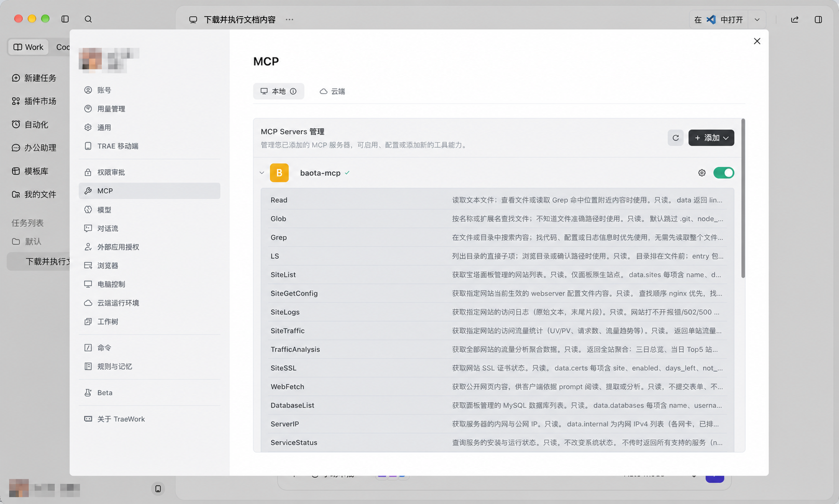Viewport: 839px width, 504px height.
Task: Click 在 VS Code 中打开 button
Action: coord(719,20)
